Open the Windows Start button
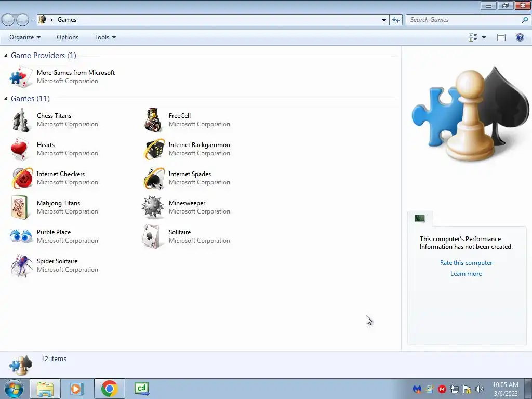Viewport: 532px width, 399px height. point(14,389)
